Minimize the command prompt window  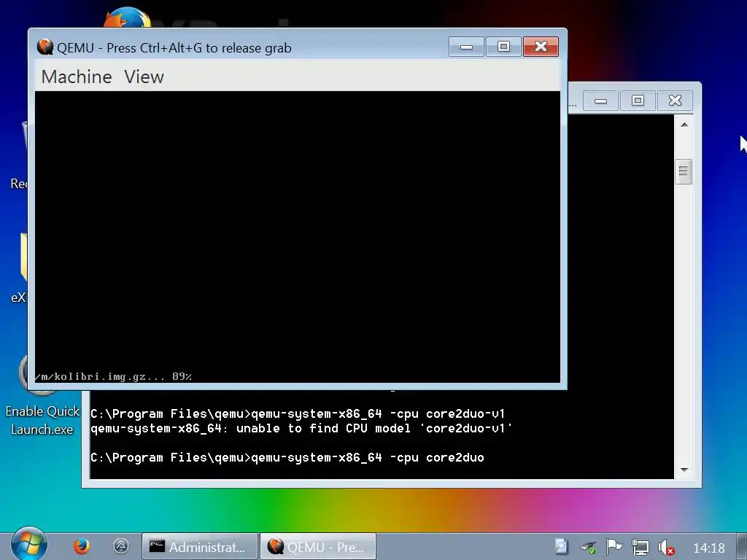click(601, 101)
